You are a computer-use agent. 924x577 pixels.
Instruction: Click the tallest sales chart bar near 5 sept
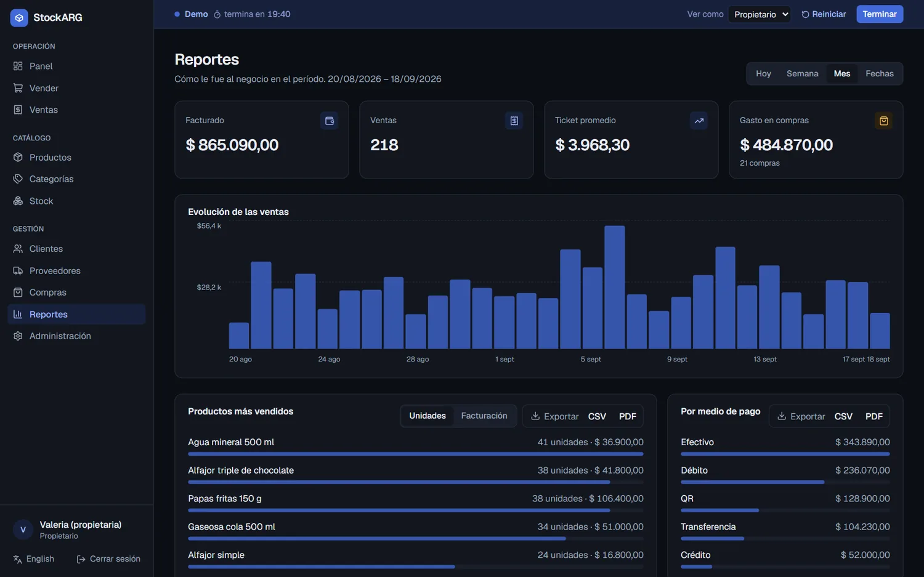pos(615,287)
